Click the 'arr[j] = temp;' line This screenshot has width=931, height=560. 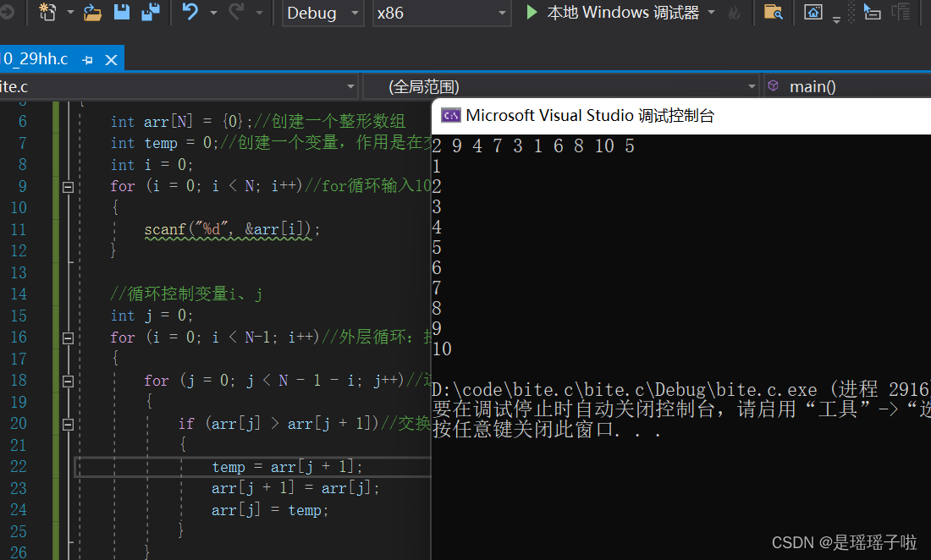pos(269,510)
